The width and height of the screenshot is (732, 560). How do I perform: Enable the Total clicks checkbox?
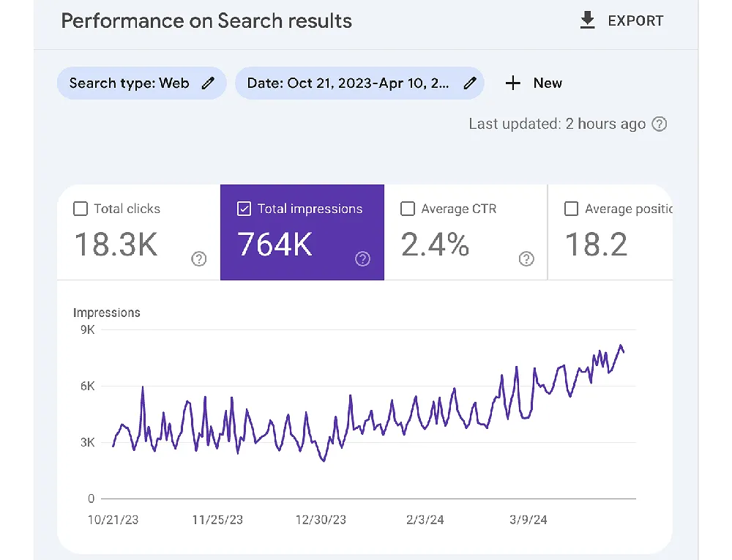click(x=81, y=209)
